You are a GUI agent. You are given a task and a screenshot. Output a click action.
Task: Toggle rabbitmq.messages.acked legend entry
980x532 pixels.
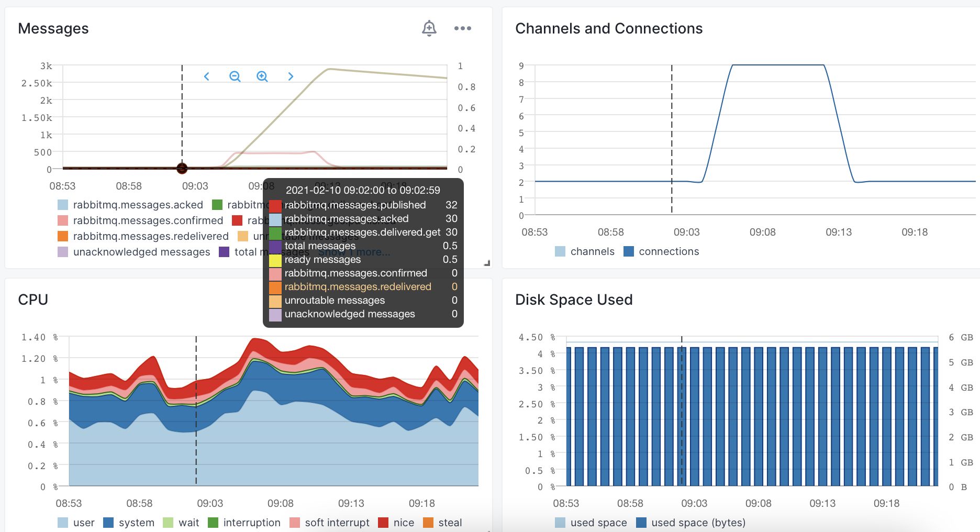click(130, 205)
